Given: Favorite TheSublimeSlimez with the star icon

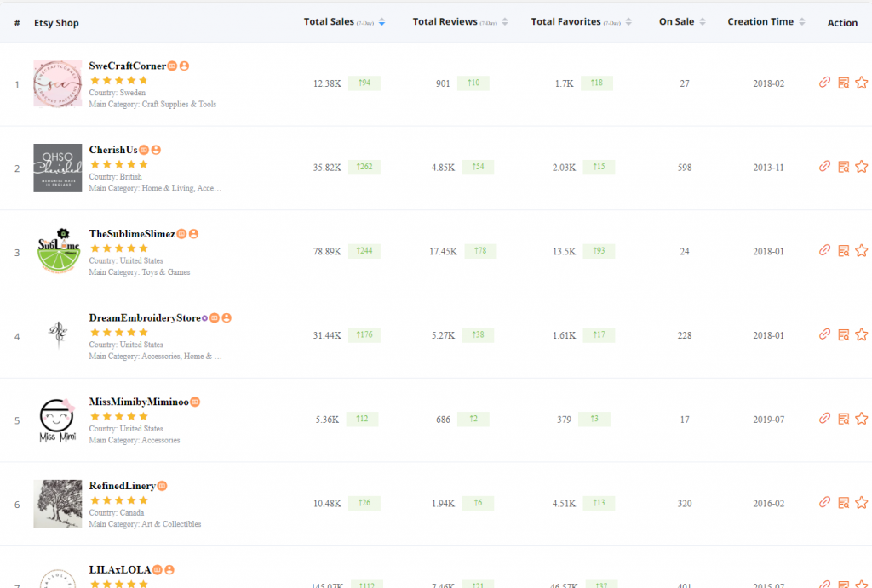Looking at the screenshot, I should pos(861,250).
